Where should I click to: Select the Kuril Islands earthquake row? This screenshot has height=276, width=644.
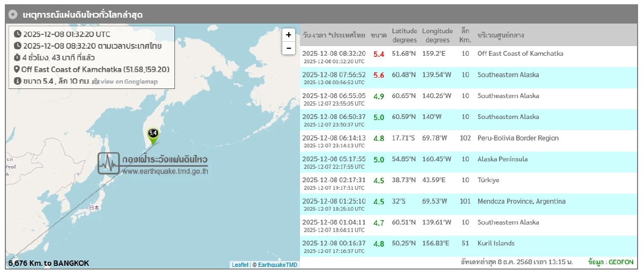[467, 246]
